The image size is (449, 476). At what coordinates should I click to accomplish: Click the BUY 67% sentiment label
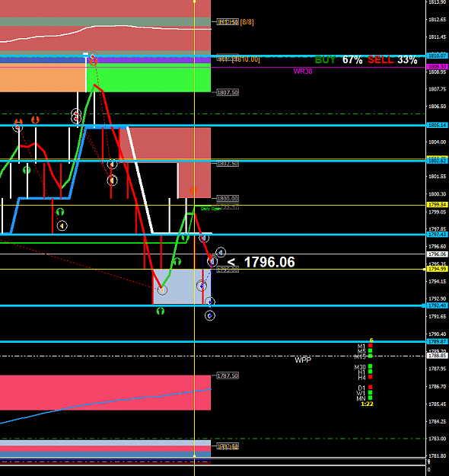pyautogui.click(x=339, y=60)
